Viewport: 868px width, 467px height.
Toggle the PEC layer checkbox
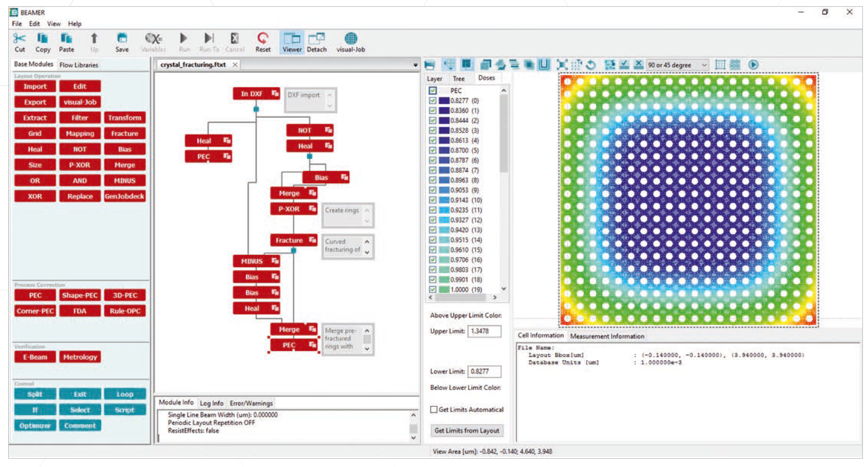(x=432, y=91)
